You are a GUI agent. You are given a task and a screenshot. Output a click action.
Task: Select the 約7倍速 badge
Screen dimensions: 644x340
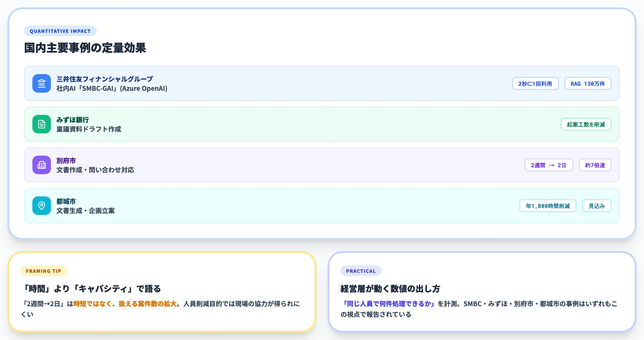click(x=595, y=165)
